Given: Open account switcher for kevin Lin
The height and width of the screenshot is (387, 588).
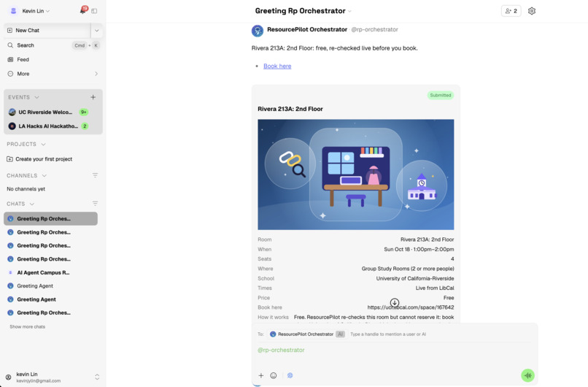Looking at the screenshot, I should tap(97, 377).
